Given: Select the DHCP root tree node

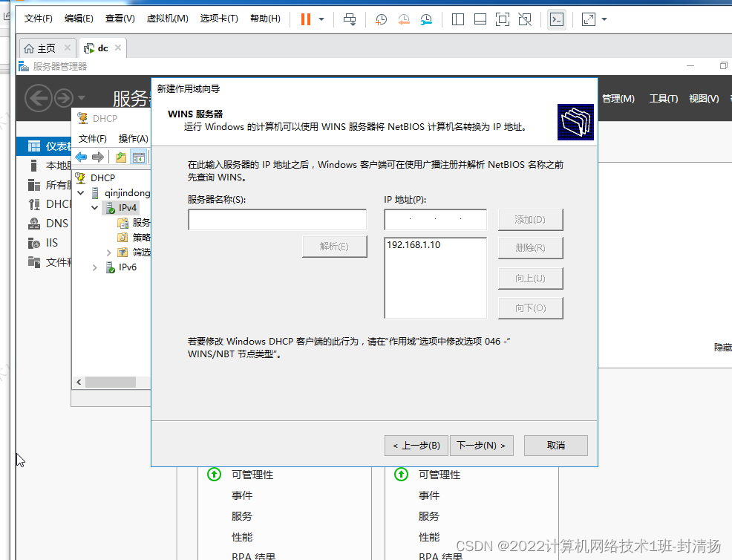Looking at the screenshot, I should click(x=102, y=178).
